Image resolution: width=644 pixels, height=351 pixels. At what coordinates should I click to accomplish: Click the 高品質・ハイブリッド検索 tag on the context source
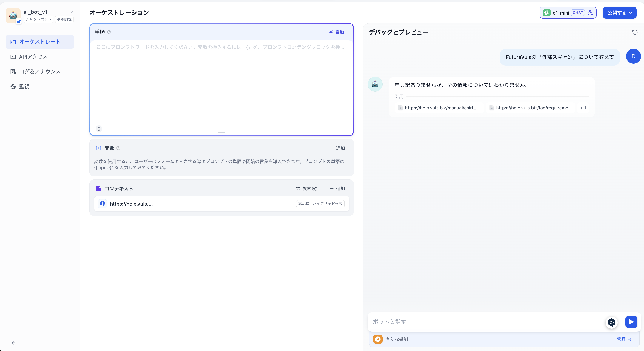[x=320, y=204]
